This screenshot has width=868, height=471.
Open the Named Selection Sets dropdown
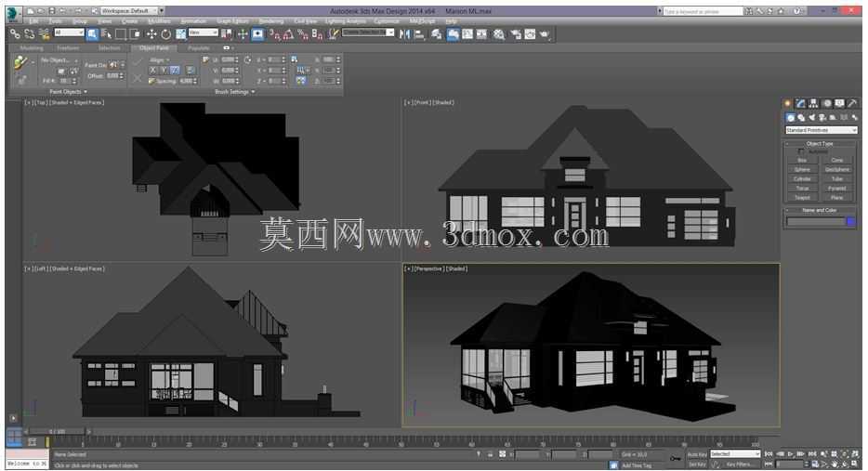click(391, 33)
